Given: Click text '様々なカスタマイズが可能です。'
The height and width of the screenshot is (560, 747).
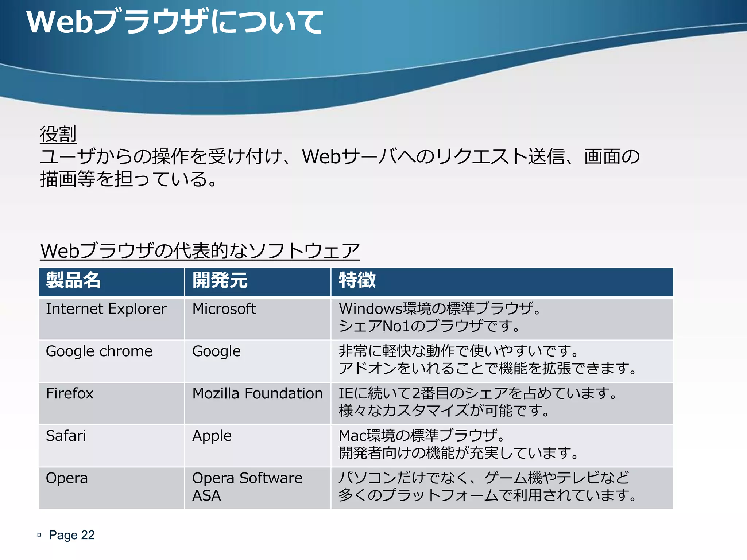Looking at the screenshot, I should click(x=444, y=411).
